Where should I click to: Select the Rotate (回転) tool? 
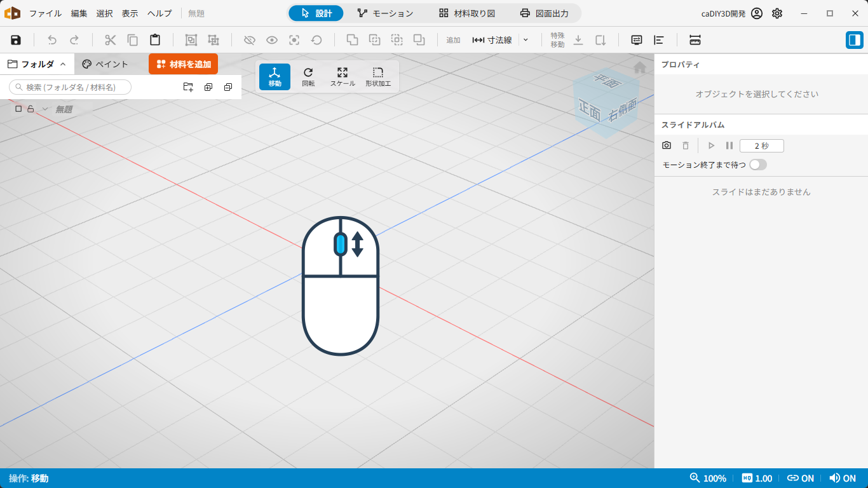coord(308,77)
